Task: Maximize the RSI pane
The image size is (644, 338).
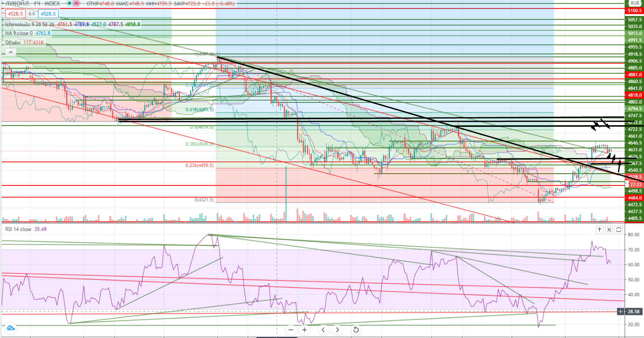Action: click(619, 230)
